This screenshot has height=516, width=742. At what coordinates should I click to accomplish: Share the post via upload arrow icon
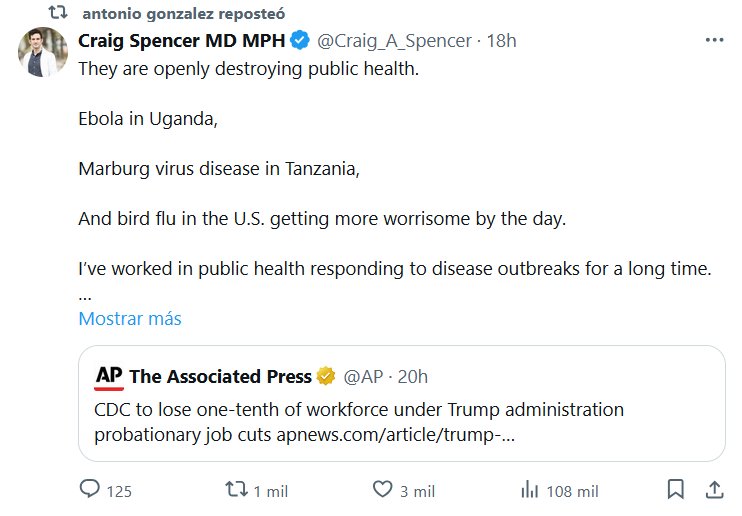pyautogui.click(x=714, y=490)
